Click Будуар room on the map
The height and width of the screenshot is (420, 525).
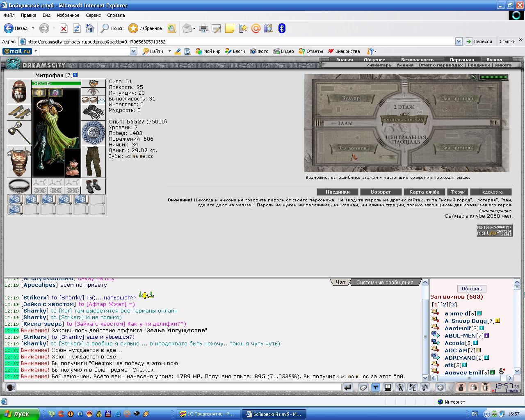[x=351, y=98]
